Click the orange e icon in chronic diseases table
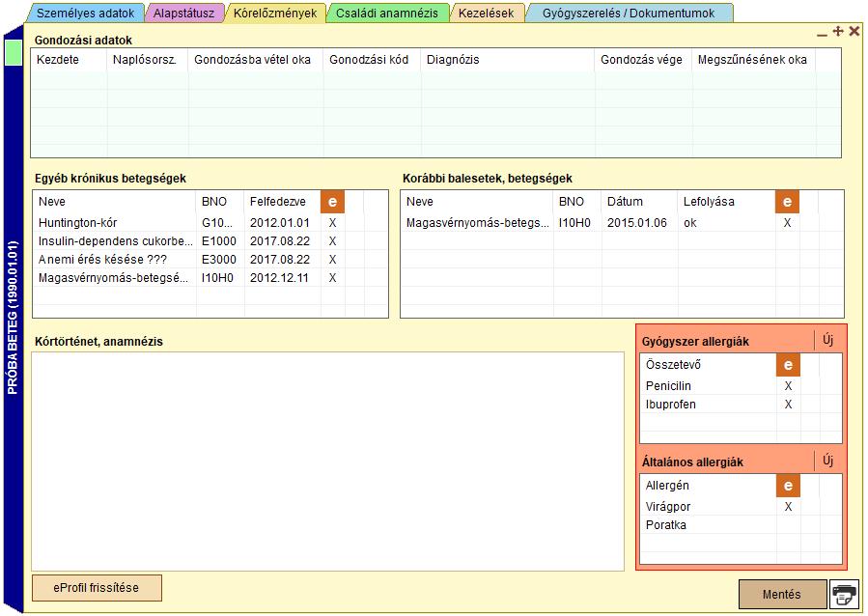 coord(332,202)
